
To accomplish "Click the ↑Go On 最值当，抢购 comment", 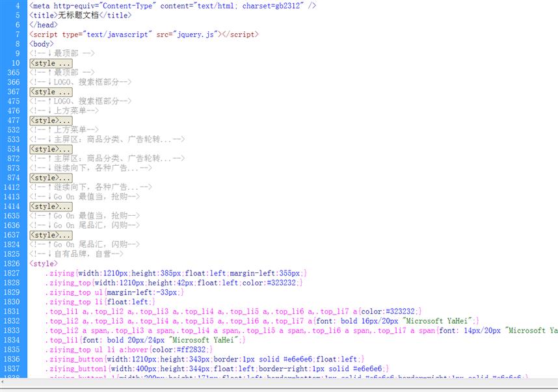I will pyautogui.click(x=85, y=216).
